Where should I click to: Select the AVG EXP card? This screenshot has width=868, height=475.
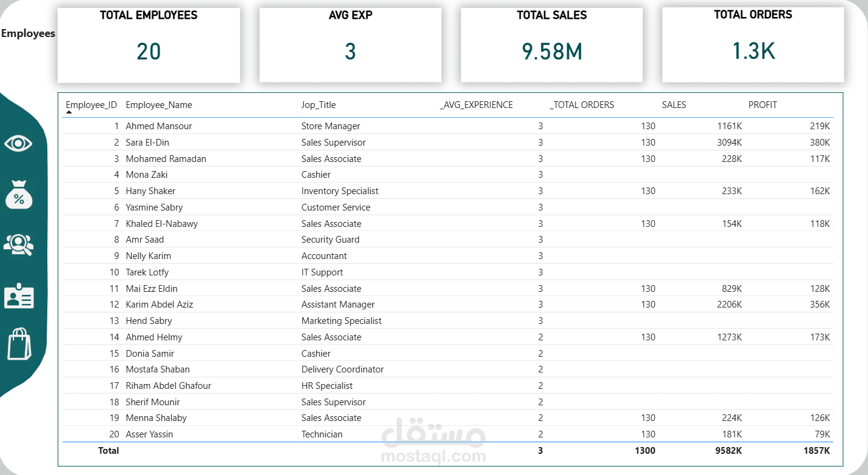click(x=350, y=45)
